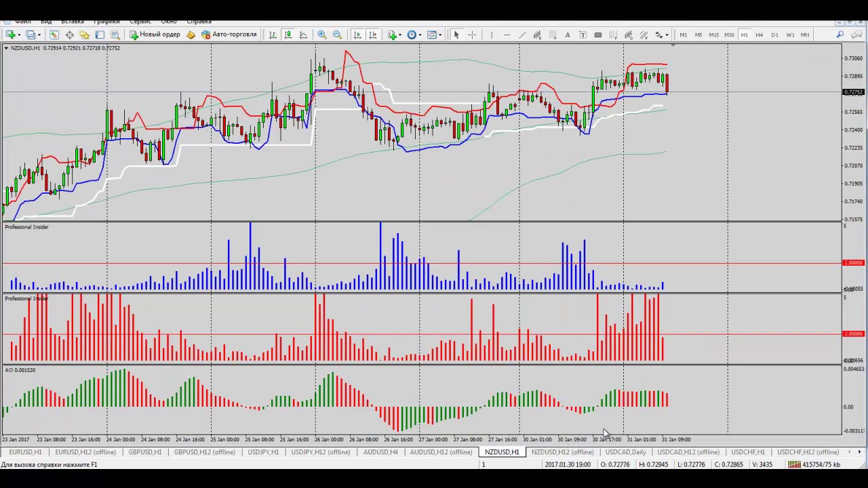Switch timeframe to H4
This screenshot has width=868, height=488.
[759, 35]
